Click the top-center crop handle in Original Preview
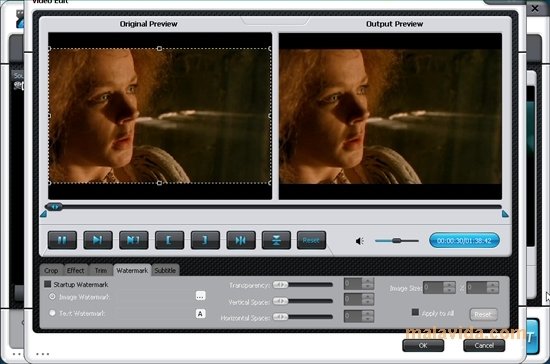The height and width of the screenshot is (364, 550). [160, 49]
